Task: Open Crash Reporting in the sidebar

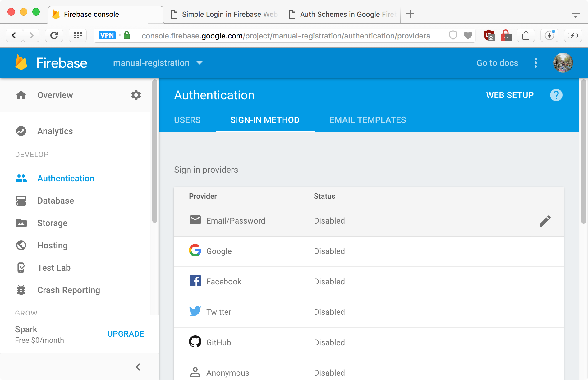Action: point(75,290)
